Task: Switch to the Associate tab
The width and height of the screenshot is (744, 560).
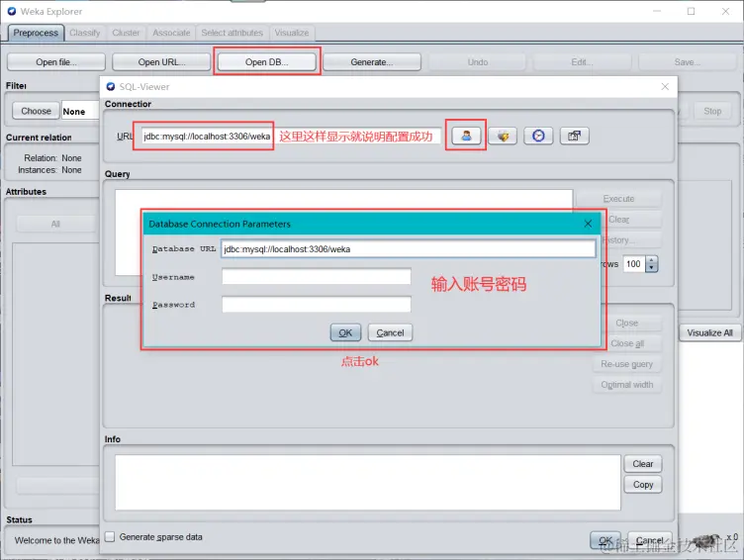Action: 171,33
